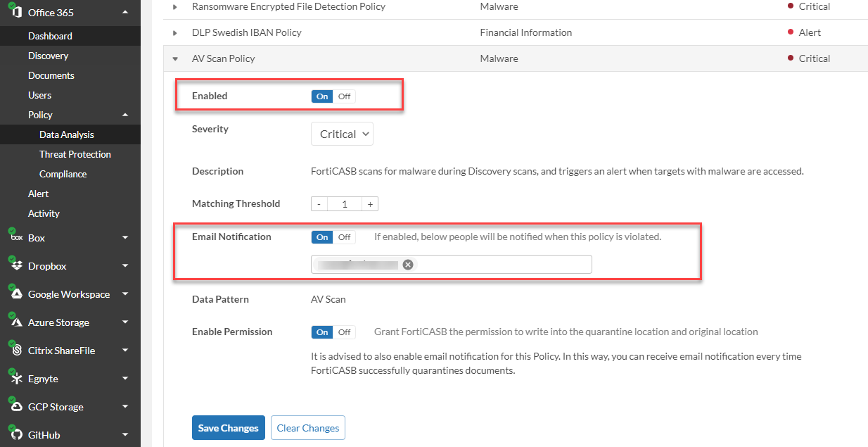The height and width of the screenshot is (447, 868).
Task: Click the Box service icon
Action: (17, 237)
